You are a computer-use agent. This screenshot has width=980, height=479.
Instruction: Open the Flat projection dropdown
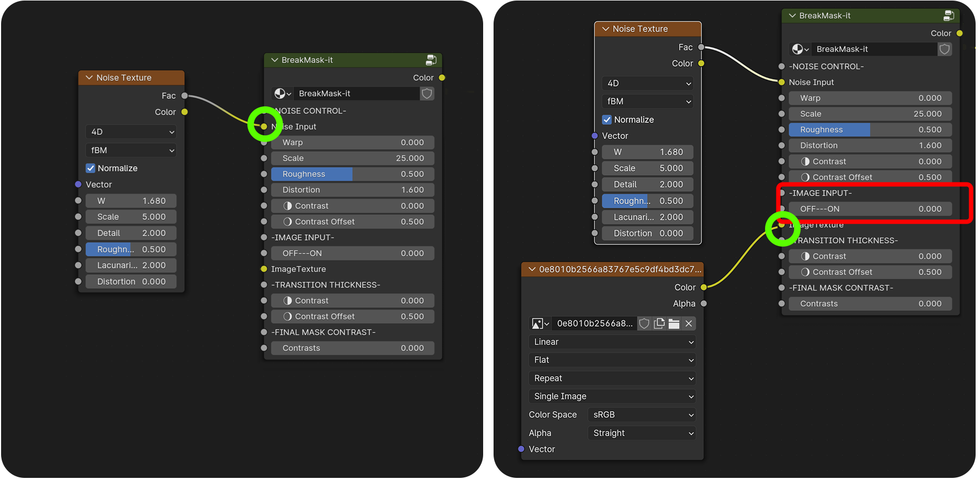pyautogui.click(x=612, y=360)
